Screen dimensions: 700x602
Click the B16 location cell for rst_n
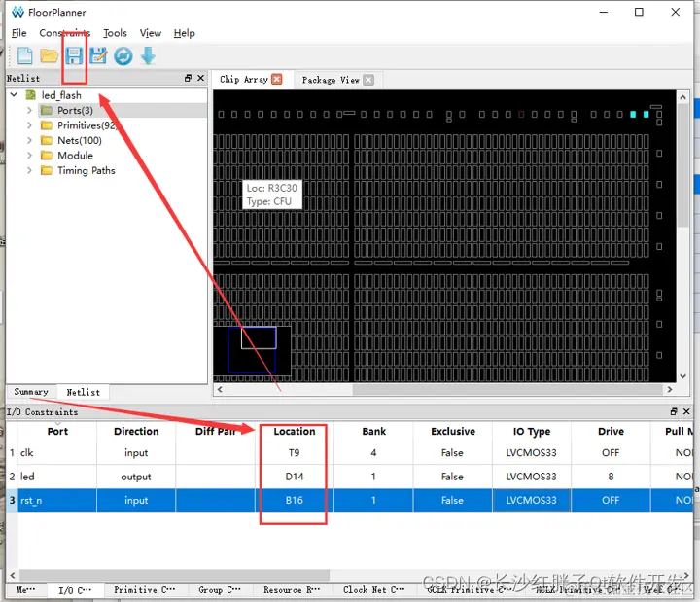coord(295,500)
